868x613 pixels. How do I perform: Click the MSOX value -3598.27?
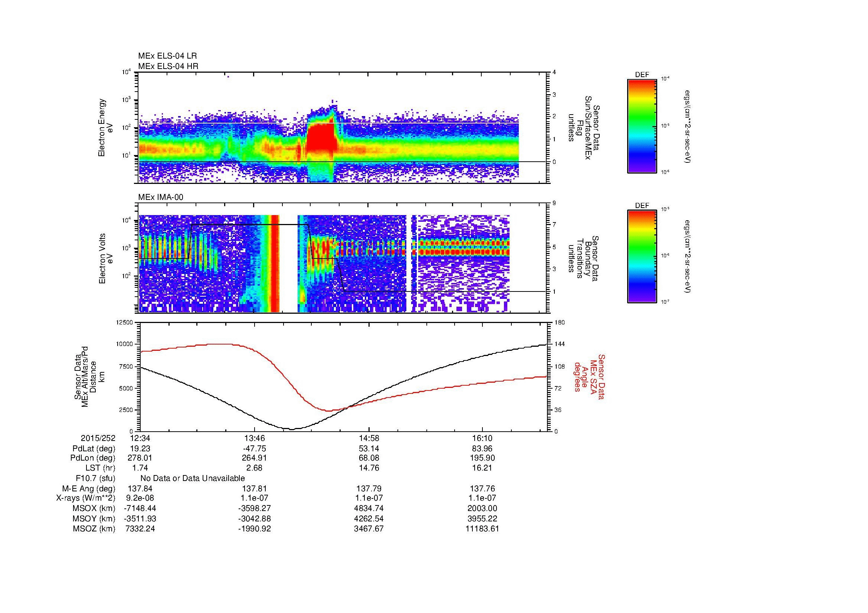(x=255, y=508)
